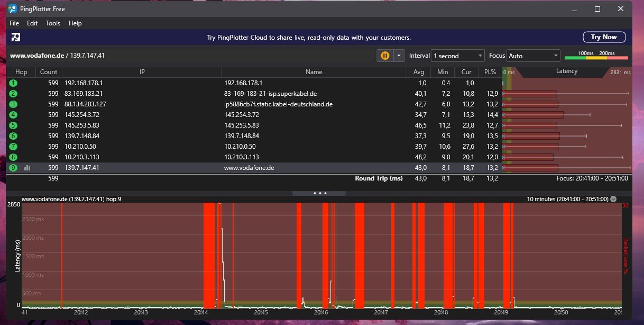This screenshot has height=325, width=644.
Task: Click the 20:44 mark on the time axis
Action: (201, 312)
